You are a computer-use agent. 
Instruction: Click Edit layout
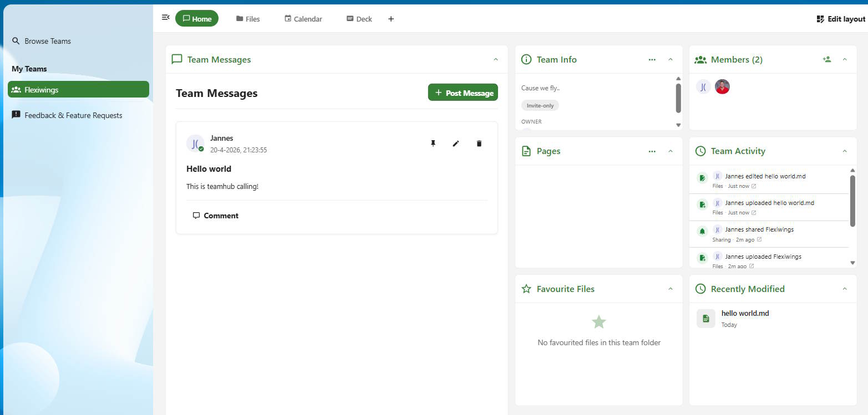tap(840, 18)
